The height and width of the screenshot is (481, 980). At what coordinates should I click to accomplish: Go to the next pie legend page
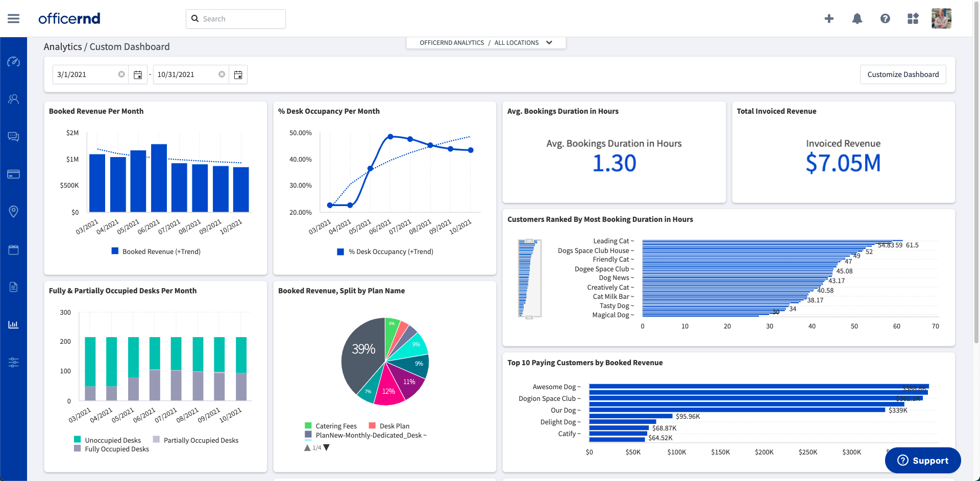[x=327, y=447]
